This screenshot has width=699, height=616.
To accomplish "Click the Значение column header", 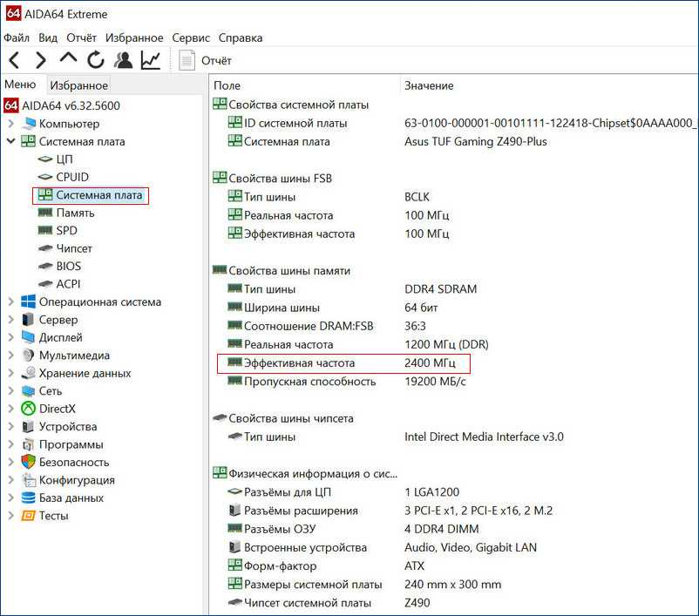I will [x=429, y=85].
